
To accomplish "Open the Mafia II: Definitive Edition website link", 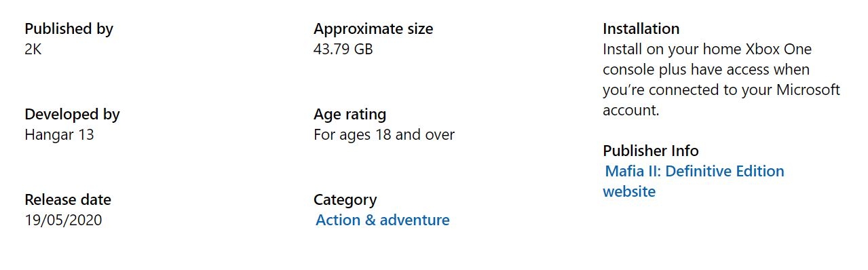I will [x=694, y=181].
